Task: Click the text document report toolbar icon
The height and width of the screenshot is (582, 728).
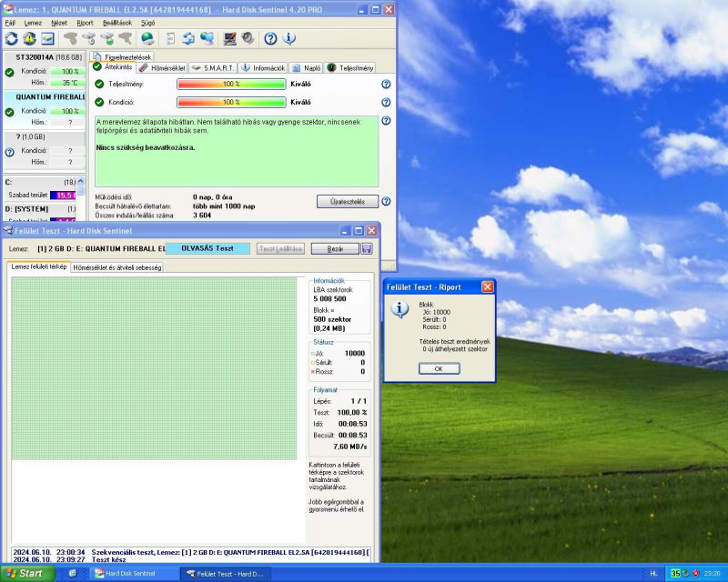Action: click(170, 38)
